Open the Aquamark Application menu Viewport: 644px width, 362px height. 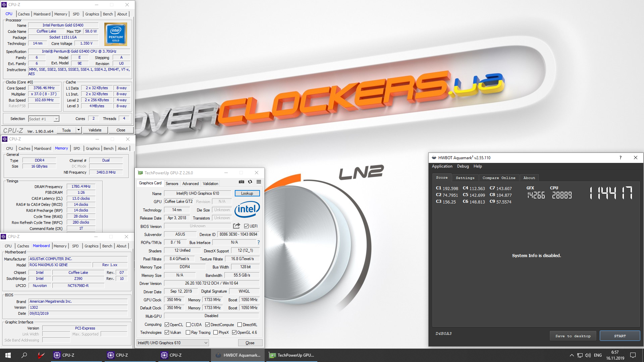click(442, 166)
